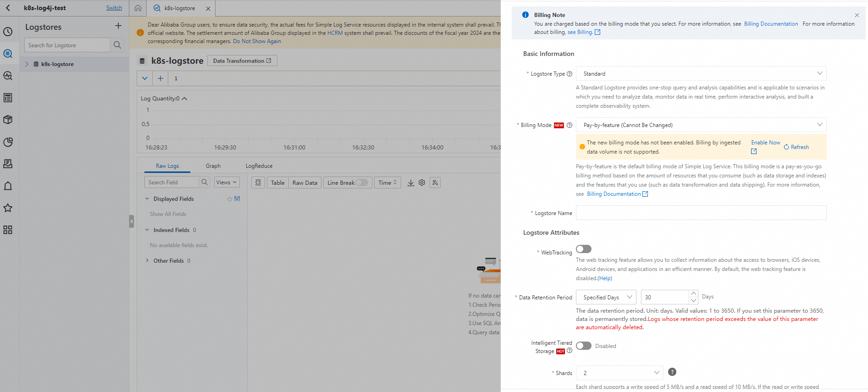Open the Specified Days retention dropdown
The height and width of the screenshot is (392, 868).
point(606,297)
